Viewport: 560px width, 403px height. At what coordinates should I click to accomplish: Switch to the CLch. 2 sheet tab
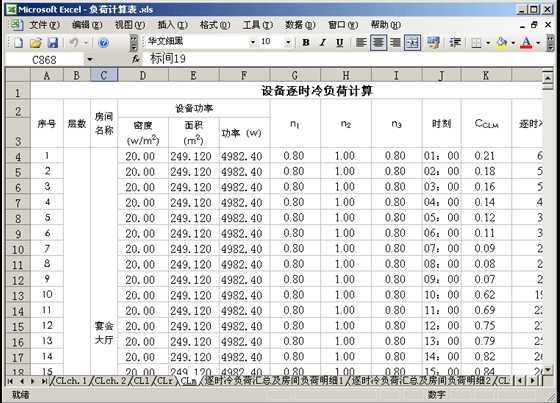click(x=110, y=381)
